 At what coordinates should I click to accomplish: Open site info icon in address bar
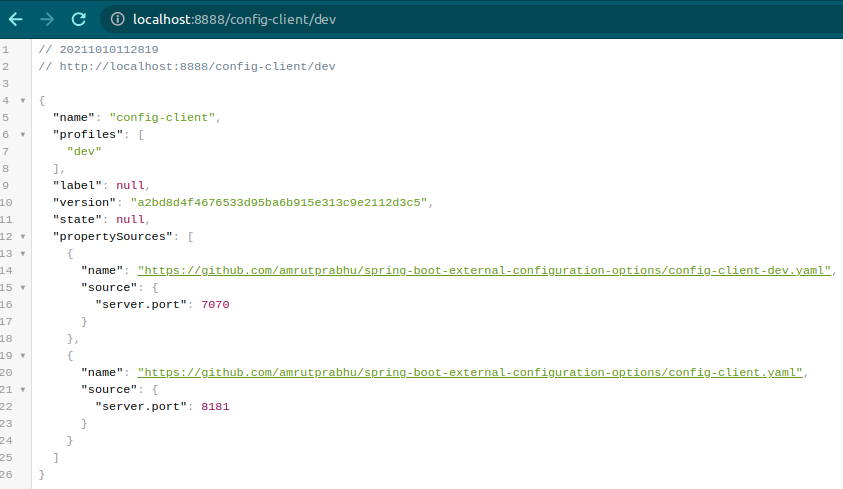pyautogui.click(x=117, y=19)
